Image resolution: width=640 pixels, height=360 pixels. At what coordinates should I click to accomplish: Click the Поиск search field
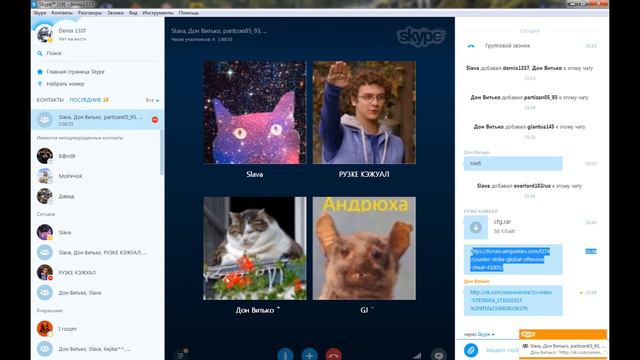click(98, 53)
